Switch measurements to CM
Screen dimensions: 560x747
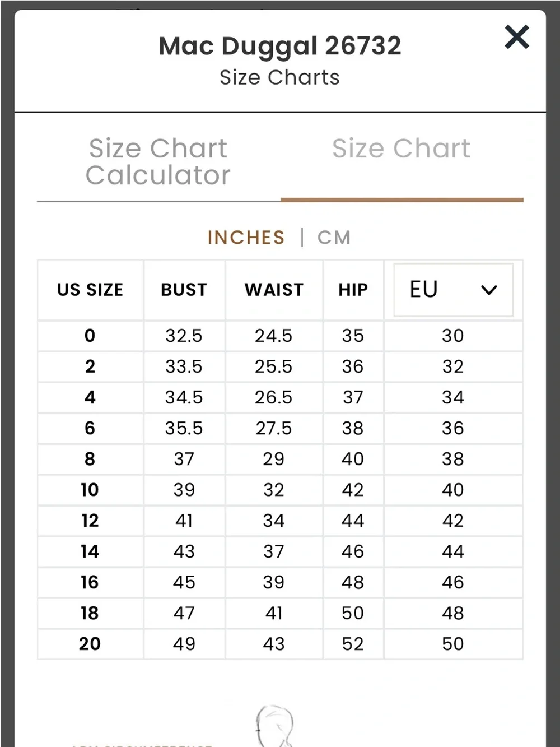coord(334,238)
